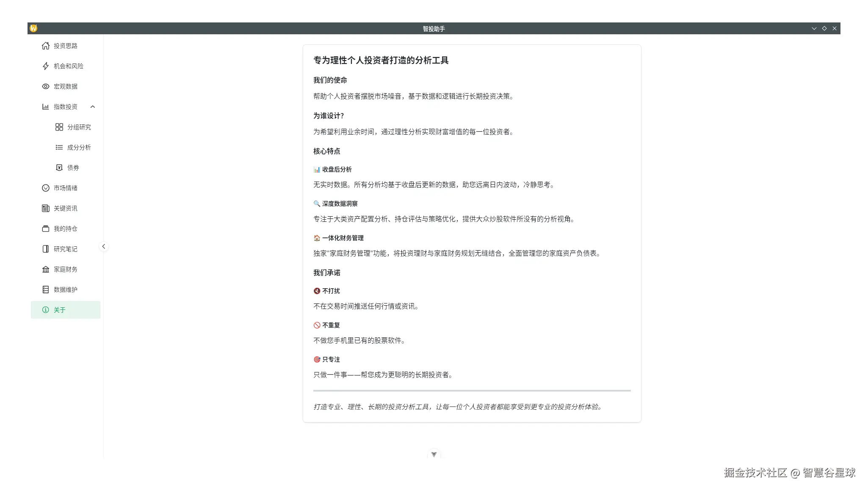Viewport: 868px width, 491px height.
Task: Select the 分组研究 grid icon
Action: tap(59, 127)
